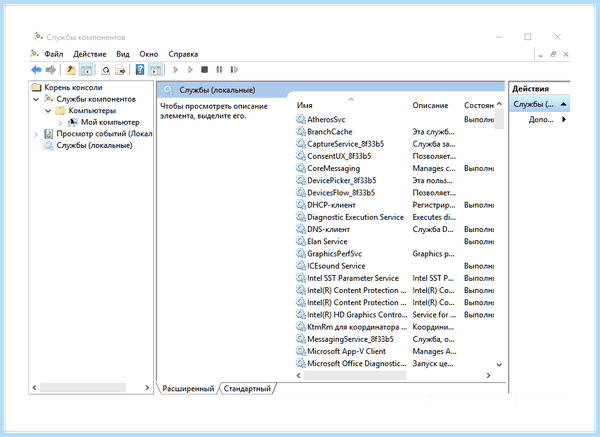Click the Back arrow toolbar icon
The width and height of the screenshot is (600, 437).
36,70
